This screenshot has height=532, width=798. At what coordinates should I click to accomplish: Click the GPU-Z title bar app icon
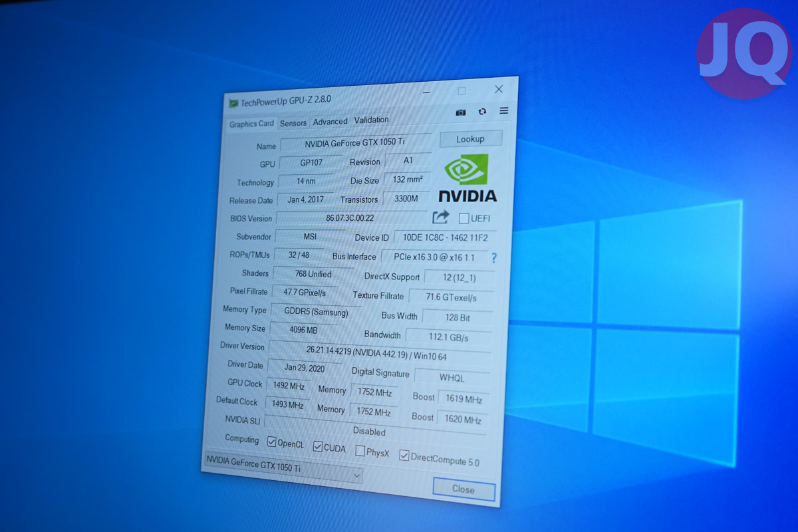pos(233,104)
